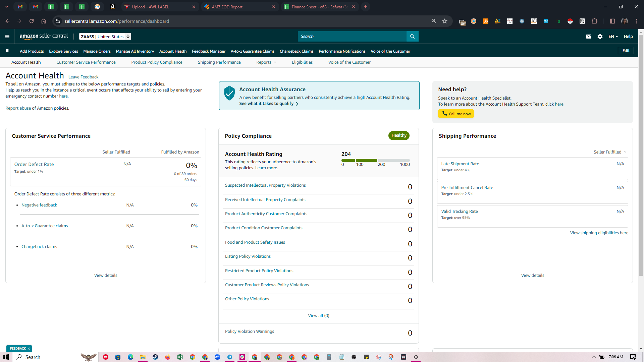This screenshot has height=362, width=644.
Task: Switch to the Finance Sheet tab
Action: pyautogui.click(x=319, y=7)
